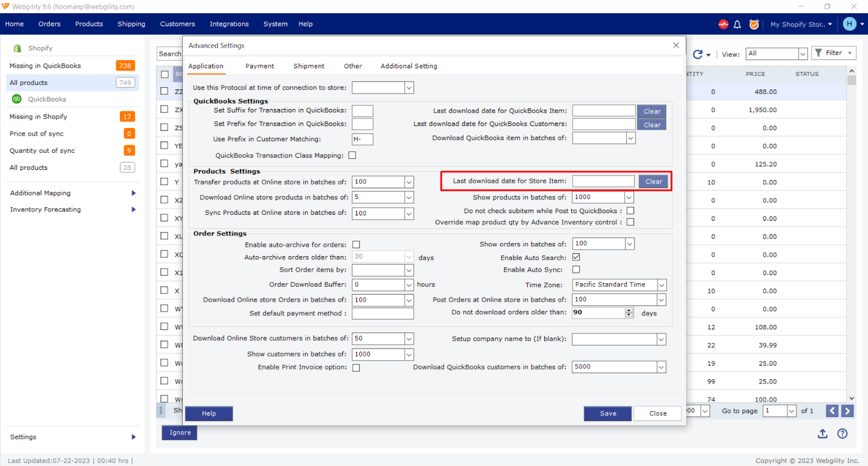Switch to the Shipment tab

coord(309,66)
